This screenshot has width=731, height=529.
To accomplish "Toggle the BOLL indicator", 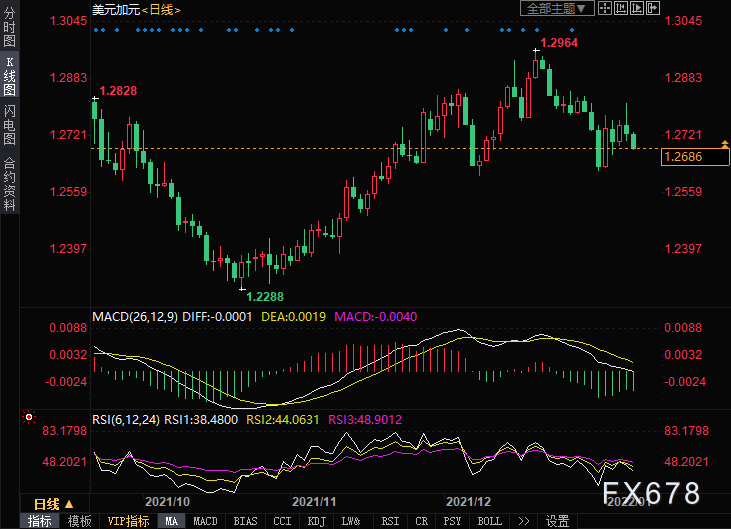I will (489, 521).
